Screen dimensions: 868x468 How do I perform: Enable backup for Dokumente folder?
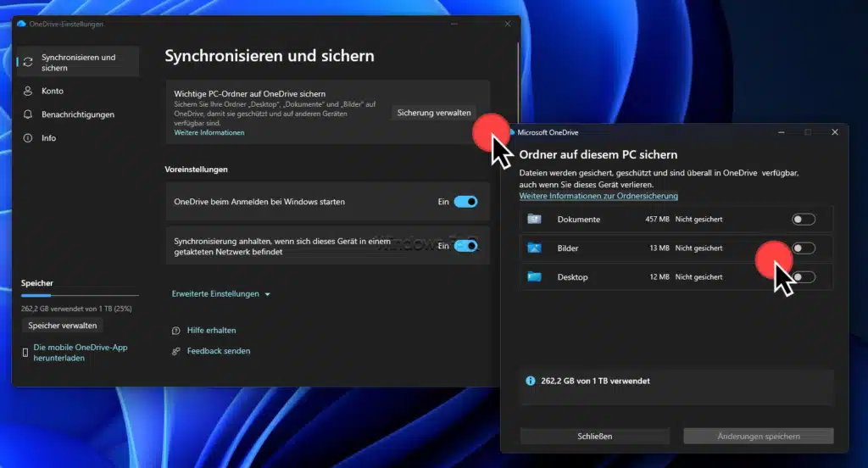(804, 220)
